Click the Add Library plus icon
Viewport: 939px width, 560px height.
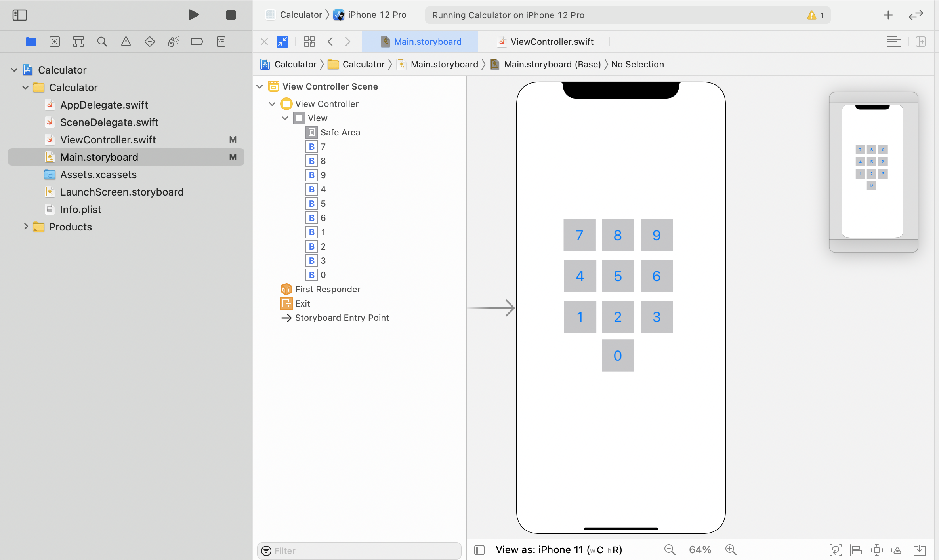(888, 15)
